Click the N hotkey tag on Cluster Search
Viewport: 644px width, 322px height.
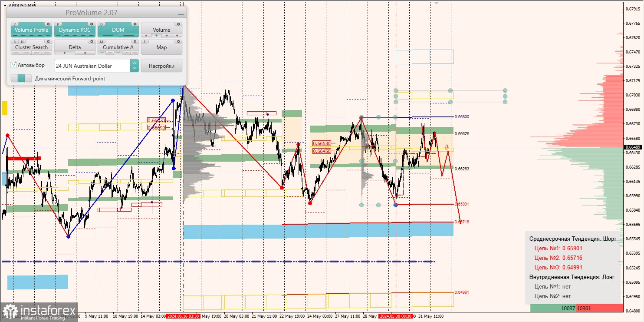(22, 42)
